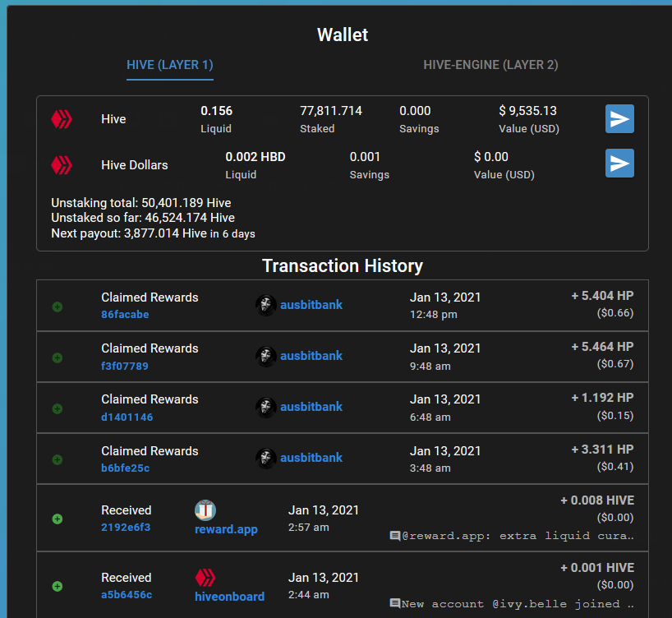The image size is (672, 618).
Task: Select the '+ 5.464 HP' amount
Action: [602, 347]
